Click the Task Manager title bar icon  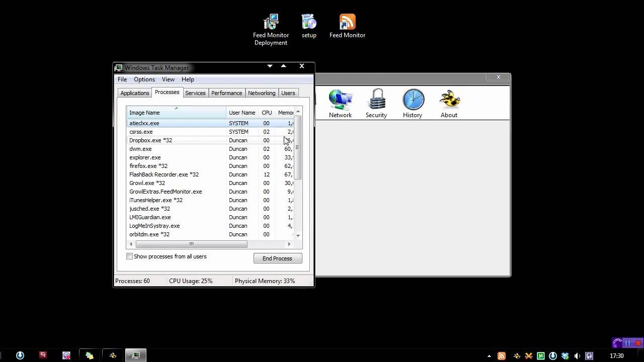pyautogui.click(x=119, y=67)
